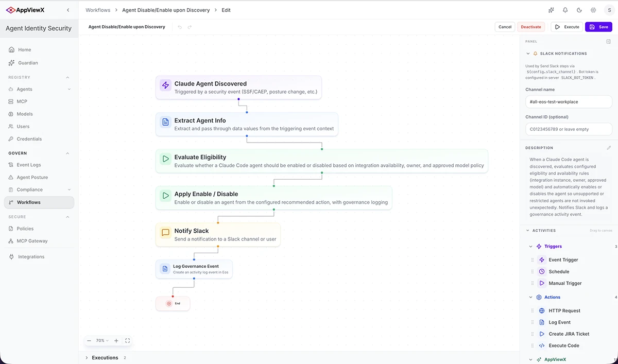Open Models in the sidebar

click(x=39, y=114)
